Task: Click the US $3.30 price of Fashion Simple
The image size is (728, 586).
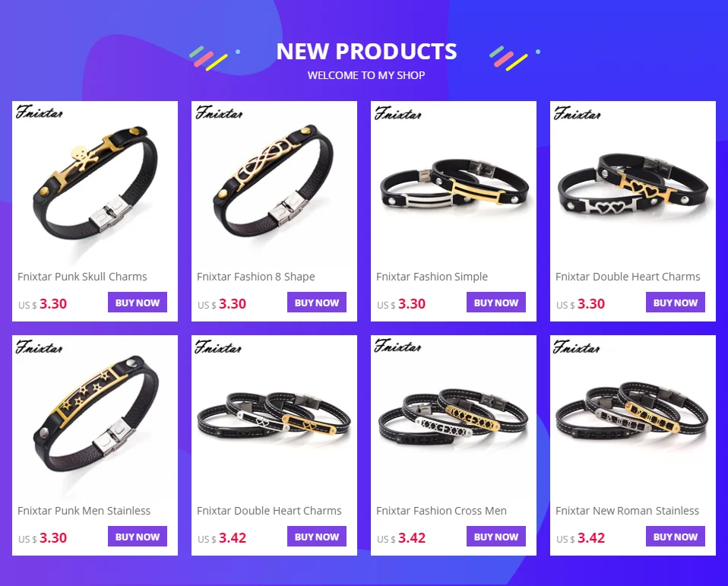Action: (x=401, y=304)
